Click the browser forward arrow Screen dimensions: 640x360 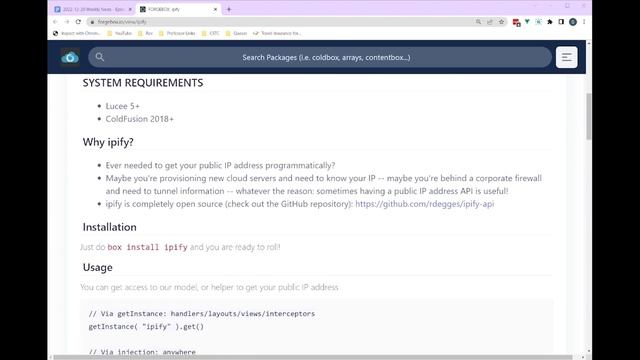click(x=67, y=22)
